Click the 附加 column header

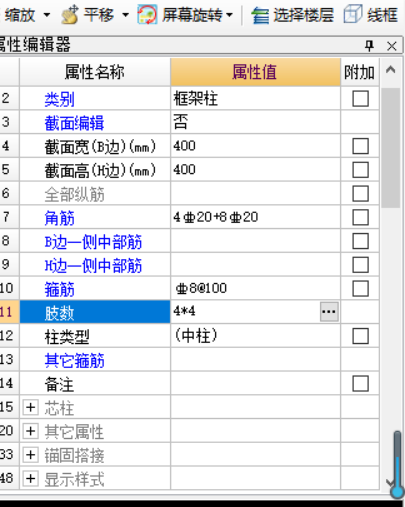tap(360, 72)
